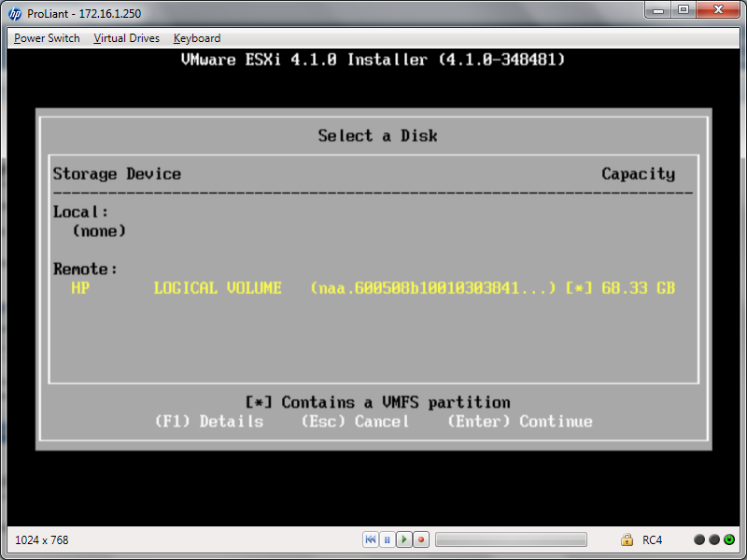Click the pause playback button
Screen dimensions: 747x560
point(387,539)
